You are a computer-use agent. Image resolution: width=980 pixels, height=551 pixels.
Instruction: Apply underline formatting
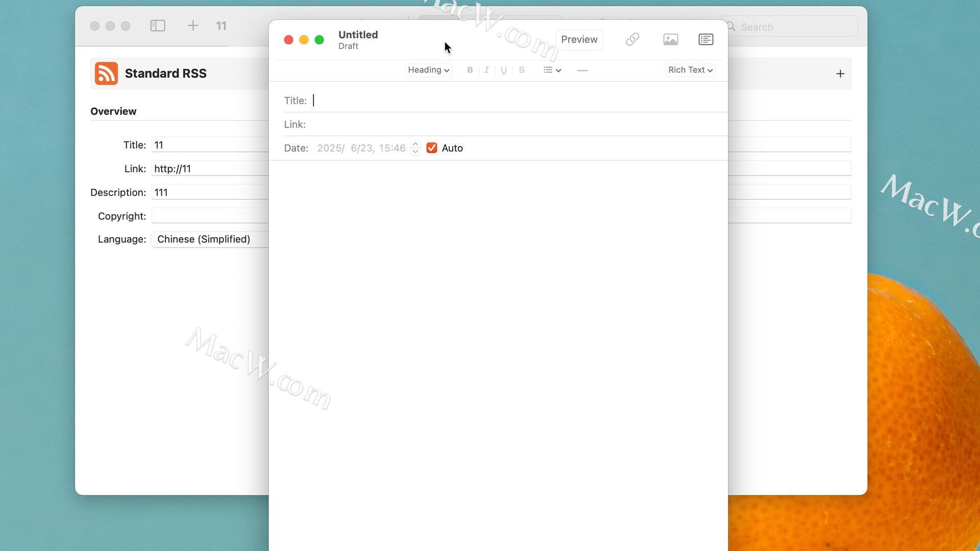(504, 70)
